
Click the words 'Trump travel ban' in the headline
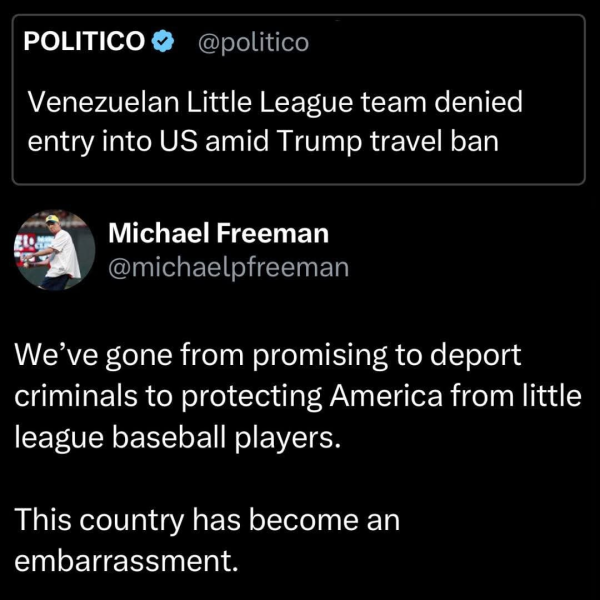point(401,141)
